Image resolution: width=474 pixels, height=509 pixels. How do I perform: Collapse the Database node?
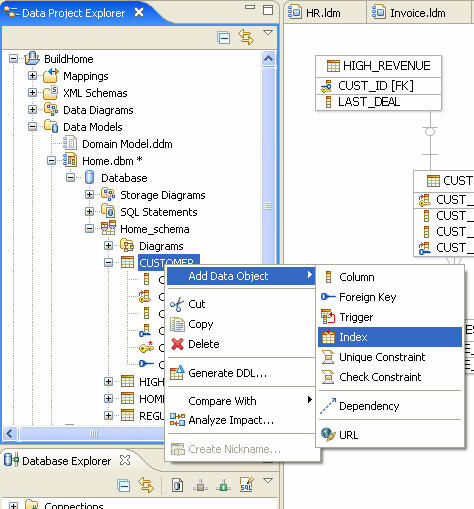click(x=70, y=178)
